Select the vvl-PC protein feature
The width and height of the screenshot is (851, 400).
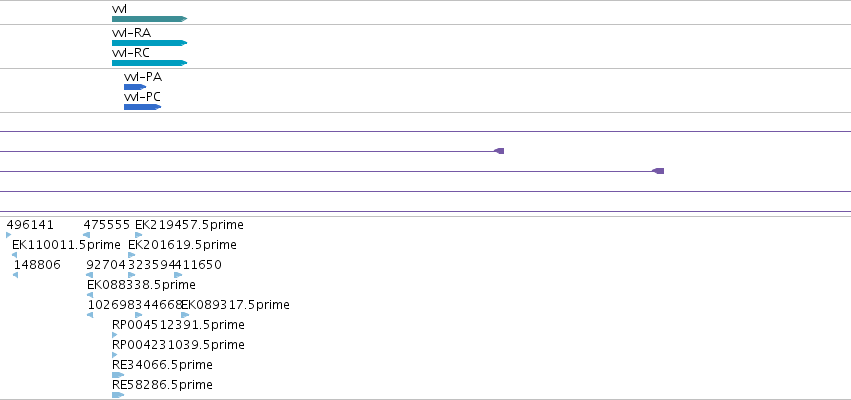pos(142,107)
